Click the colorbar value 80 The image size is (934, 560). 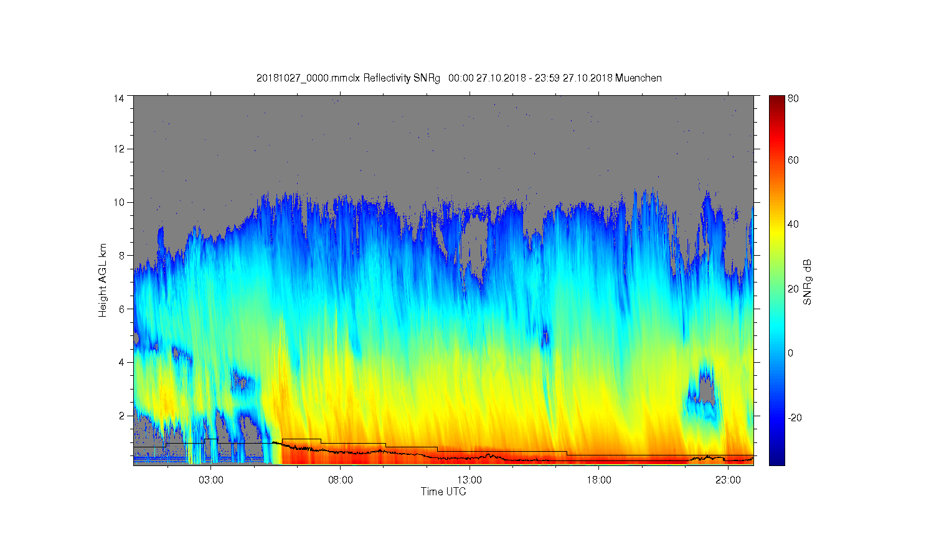[x=793, y=98]
